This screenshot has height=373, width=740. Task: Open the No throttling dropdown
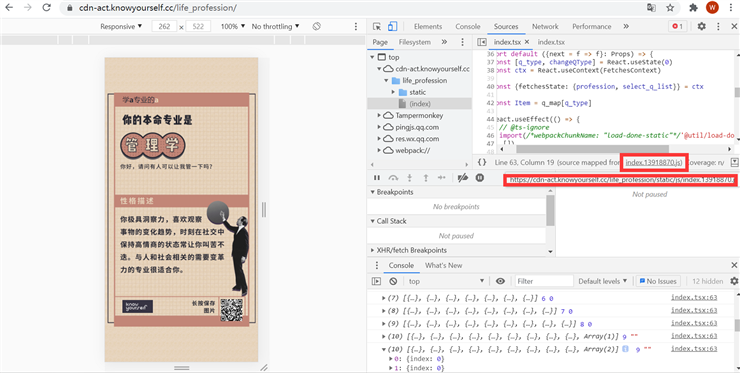point(275,26)
